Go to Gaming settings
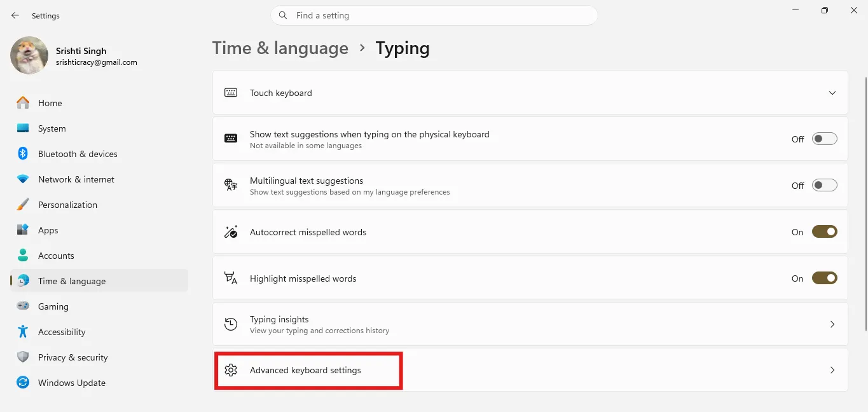868x412 pixels. (99, 306)
